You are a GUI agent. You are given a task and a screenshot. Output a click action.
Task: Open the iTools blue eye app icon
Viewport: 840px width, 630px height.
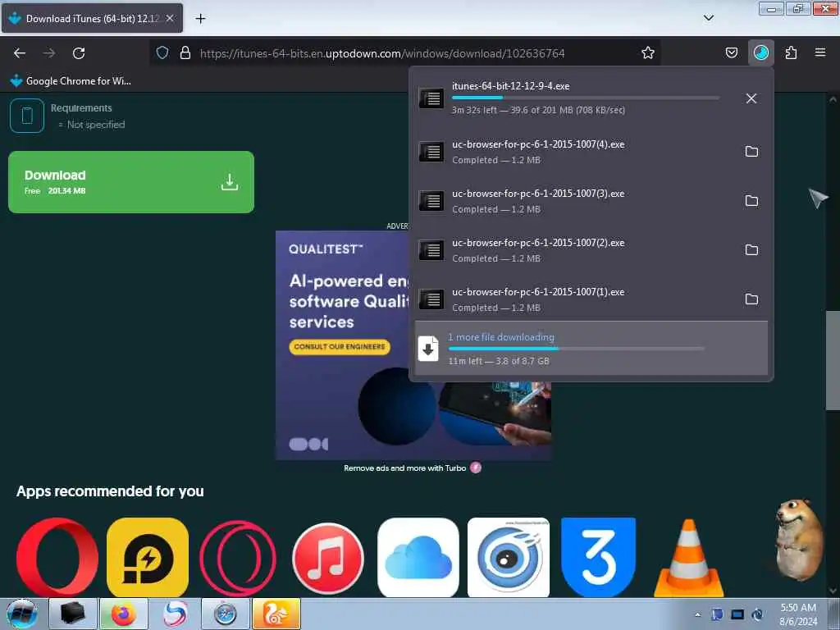pyautogui.click(x=509, y=557)
